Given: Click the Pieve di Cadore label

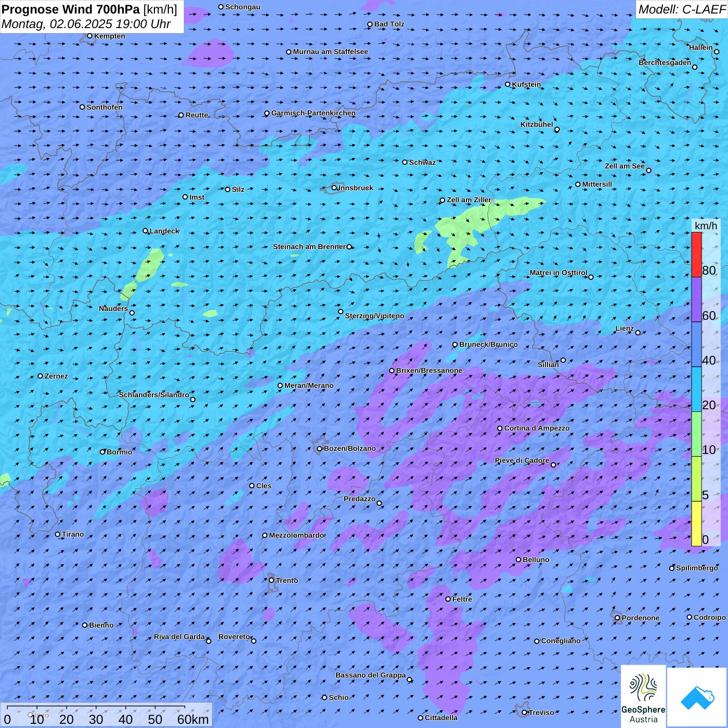Looking at the screenshot, I should coord(522,460).
